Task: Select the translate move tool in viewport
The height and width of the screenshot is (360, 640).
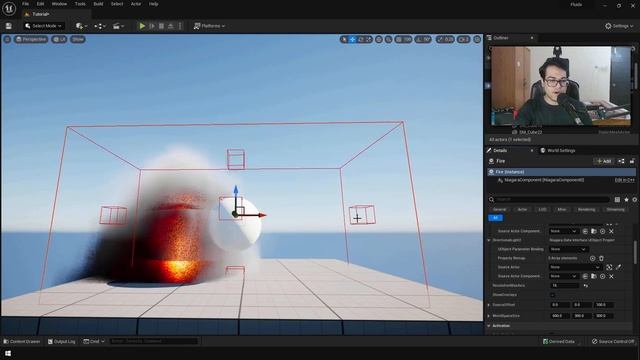Action: (x=353, y=40)
